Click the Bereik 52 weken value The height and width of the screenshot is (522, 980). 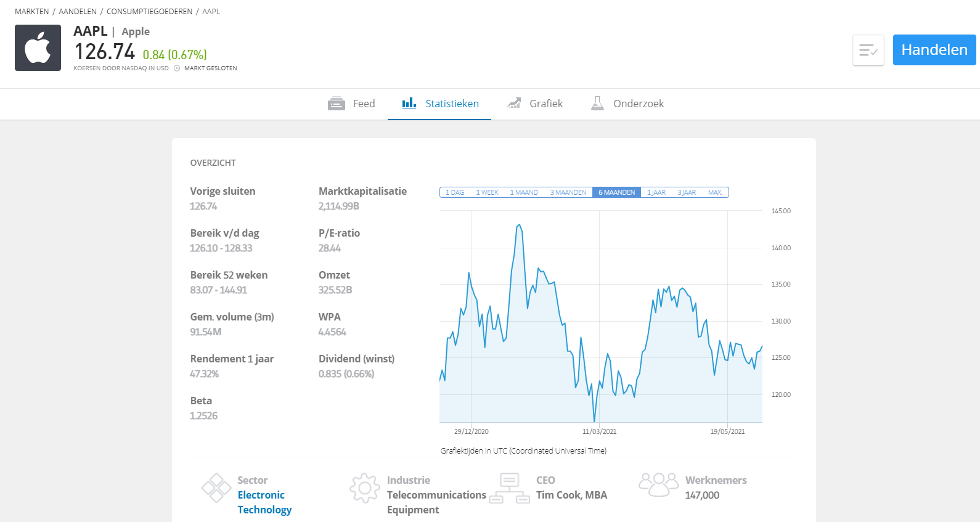[x=219, y=290]
